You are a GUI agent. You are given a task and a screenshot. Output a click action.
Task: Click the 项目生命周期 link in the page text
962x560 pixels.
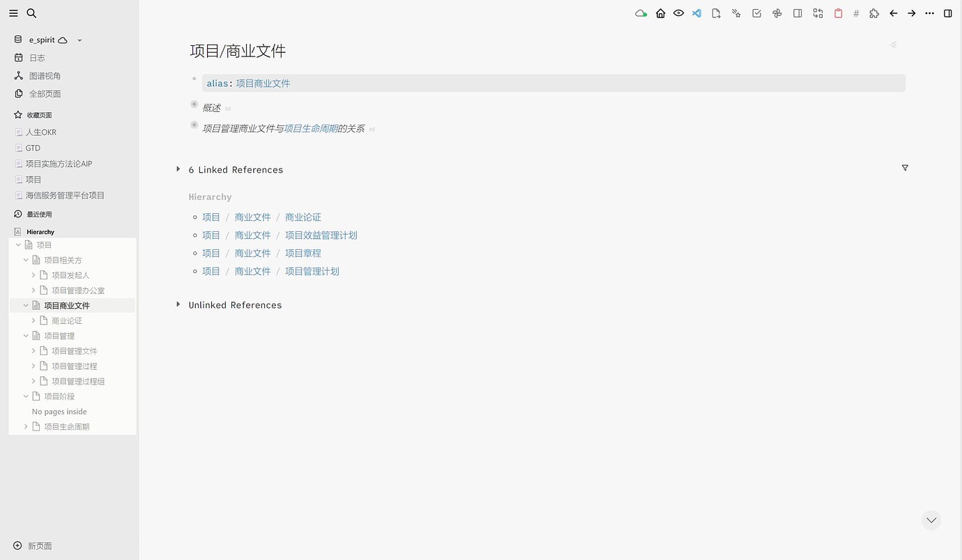(311, 128)
